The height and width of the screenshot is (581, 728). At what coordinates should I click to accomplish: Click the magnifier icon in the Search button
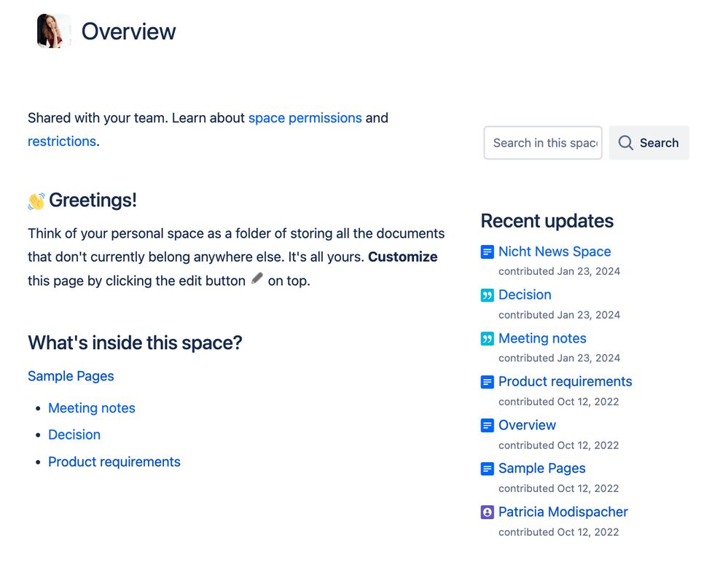pos(625,143)
